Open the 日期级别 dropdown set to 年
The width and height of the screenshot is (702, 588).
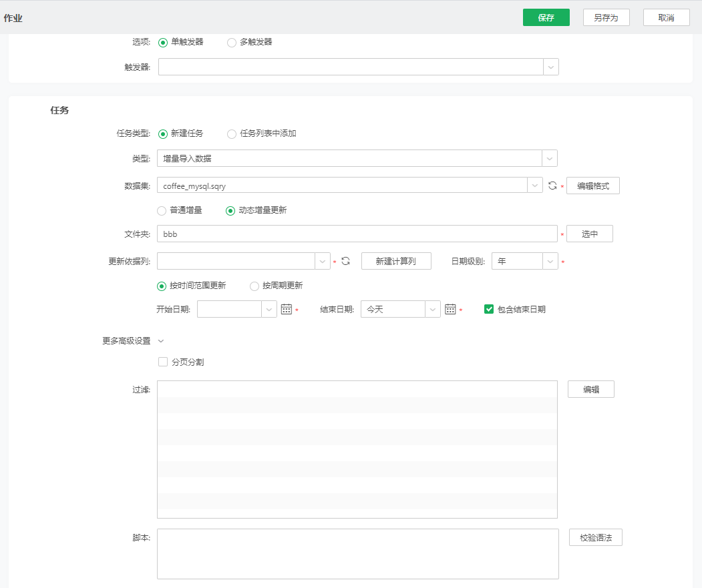550,261
